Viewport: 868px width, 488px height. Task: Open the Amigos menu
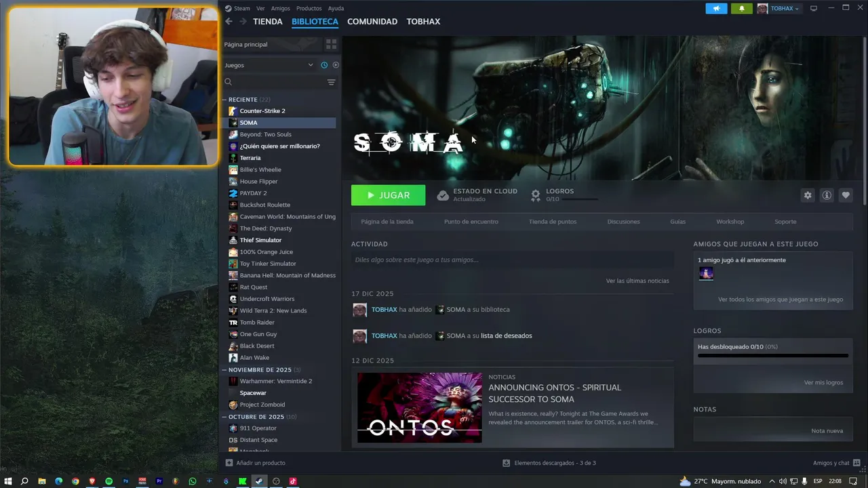[x=280, y=8]
